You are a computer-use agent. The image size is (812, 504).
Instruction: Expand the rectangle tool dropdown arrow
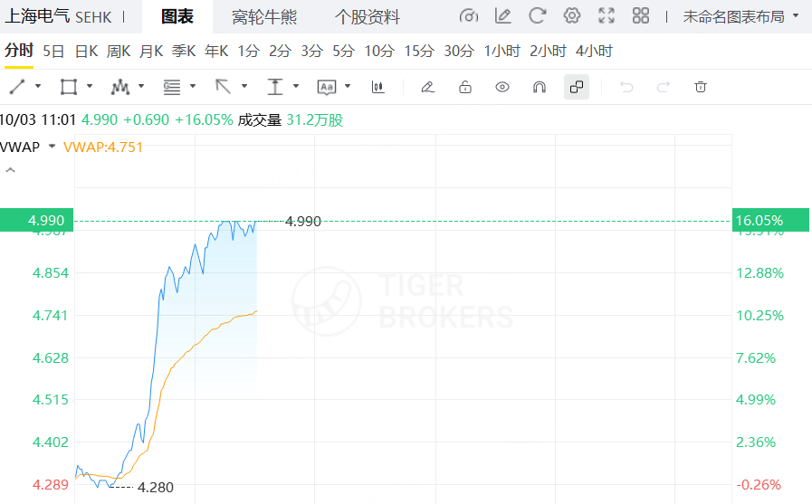[x=90, y=86]
